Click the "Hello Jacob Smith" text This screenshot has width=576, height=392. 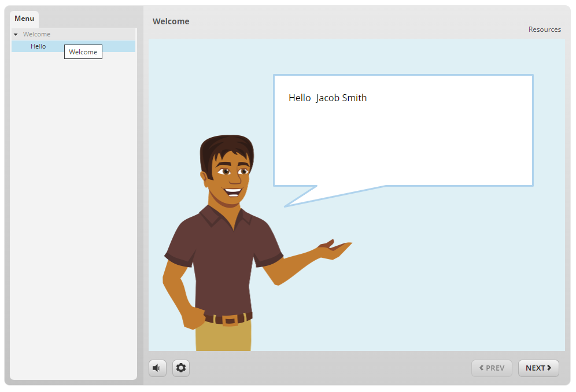327,98
